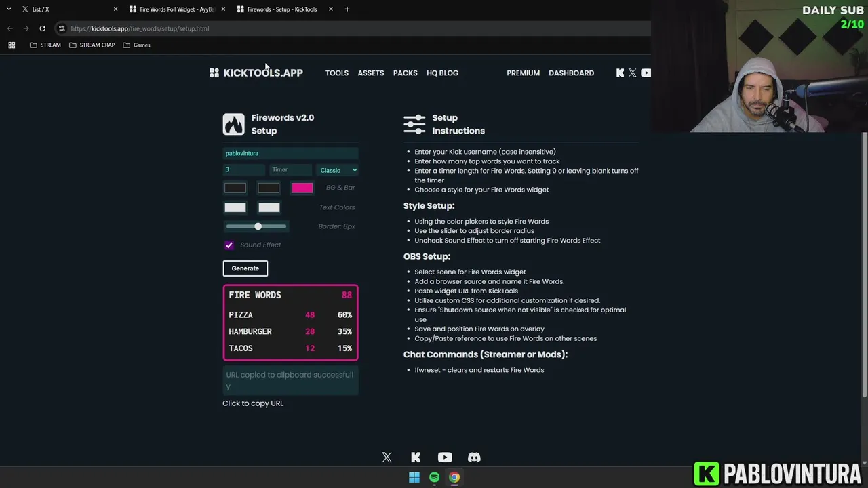
Task: Open Kick icon in header
Action: pyautogui.click(x=620, y=73)
